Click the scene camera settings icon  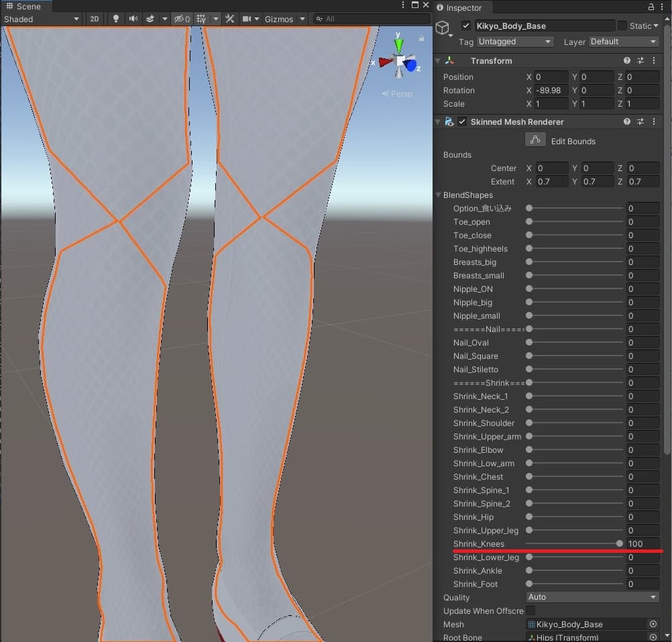pos(247,19)
